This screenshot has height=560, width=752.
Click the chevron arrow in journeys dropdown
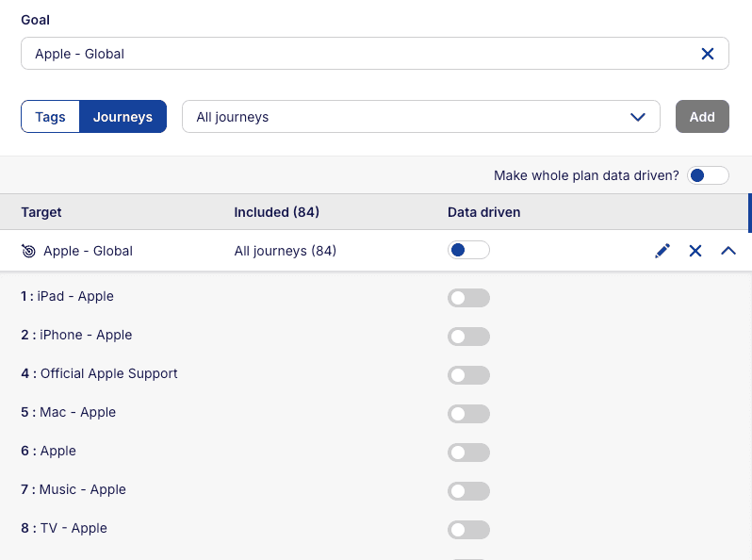(638, 117)
